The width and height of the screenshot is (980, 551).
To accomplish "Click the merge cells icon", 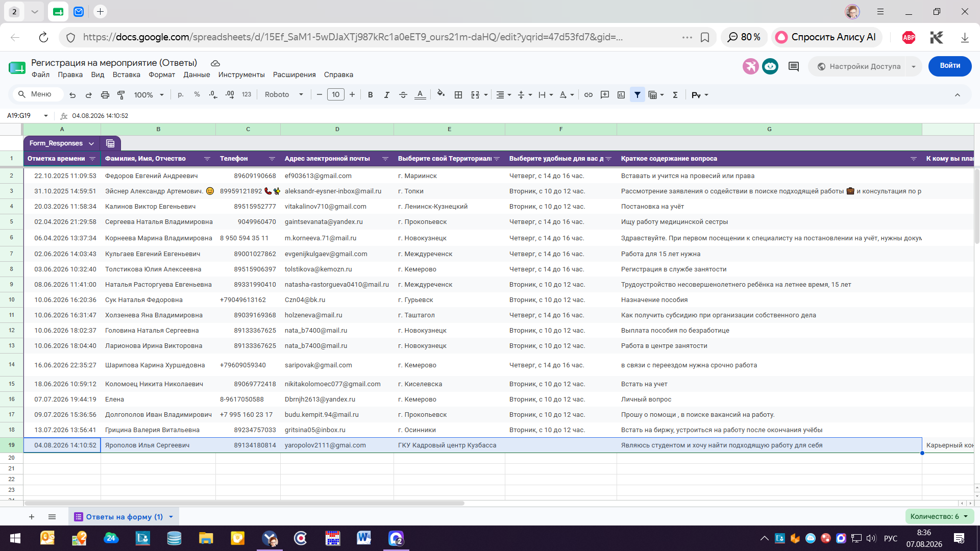I will 475,95.
